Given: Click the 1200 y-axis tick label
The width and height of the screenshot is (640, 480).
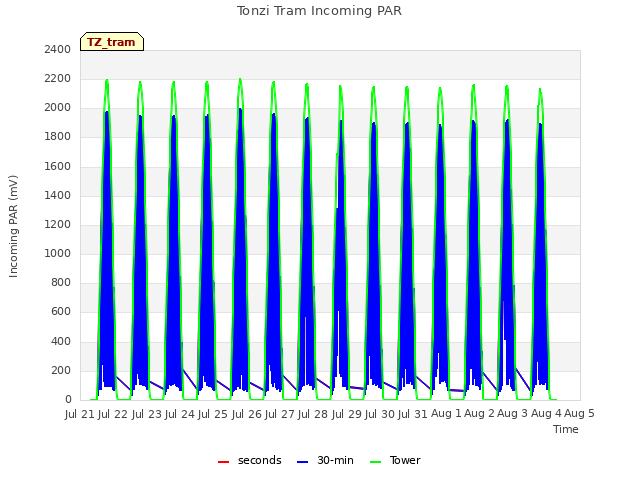Looking at the screenshot, I should point(58,224).
